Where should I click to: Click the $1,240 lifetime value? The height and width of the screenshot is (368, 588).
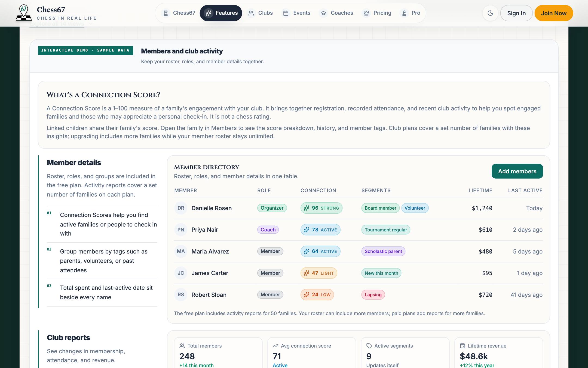click(482, 208)
